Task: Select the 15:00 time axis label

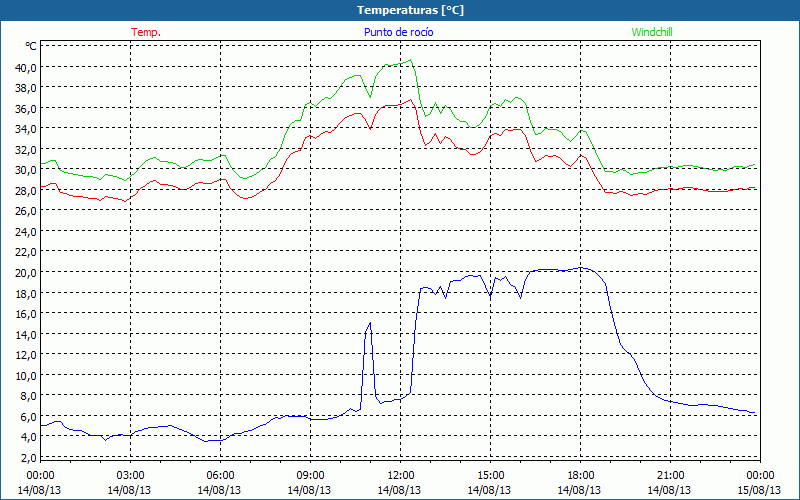Action: 490,475
